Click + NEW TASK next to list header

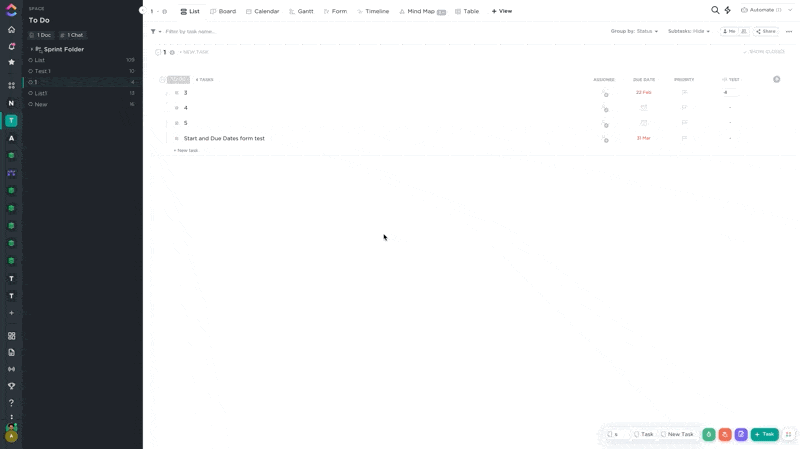tap(194, 52)
